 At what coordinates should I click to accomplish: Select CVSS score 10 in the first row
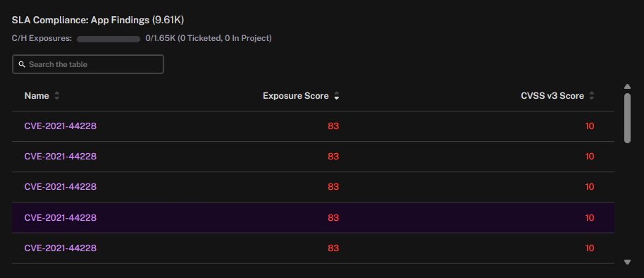[x=589, y=126]
